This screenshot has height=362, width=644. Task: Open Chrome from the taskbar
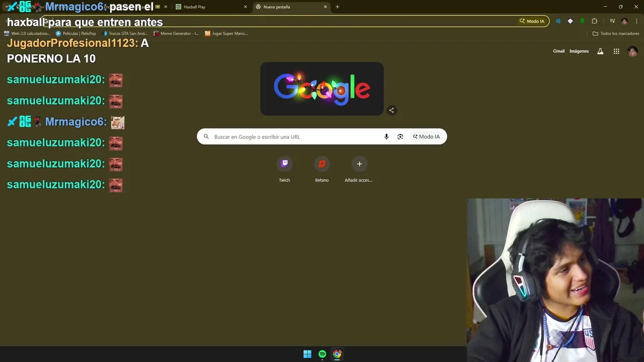tap(337, 354)
